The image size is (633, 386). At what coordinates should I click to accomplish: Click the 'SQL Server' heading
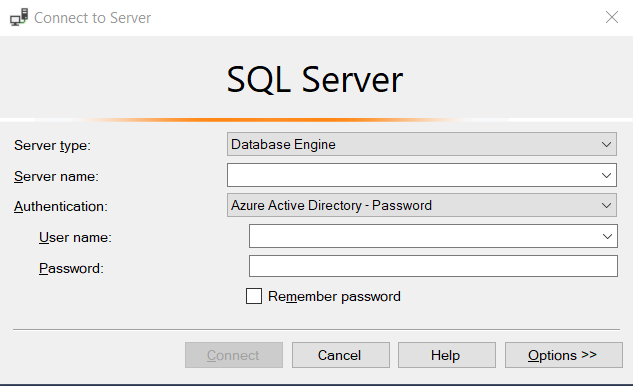[315, 80]
